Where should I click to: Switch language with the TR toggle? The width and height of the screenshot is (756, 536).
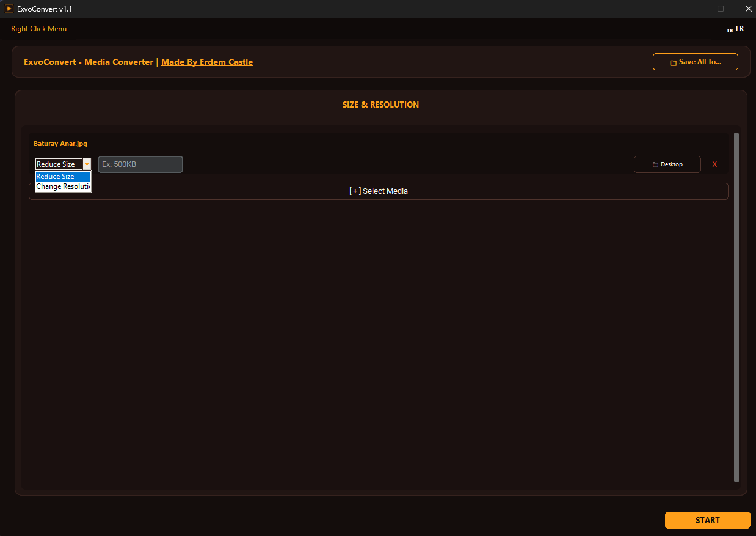coord(735,29)
